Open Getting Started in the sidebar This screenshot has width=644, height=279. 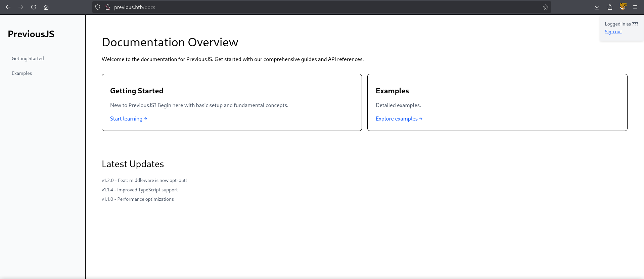coord(28,58)
